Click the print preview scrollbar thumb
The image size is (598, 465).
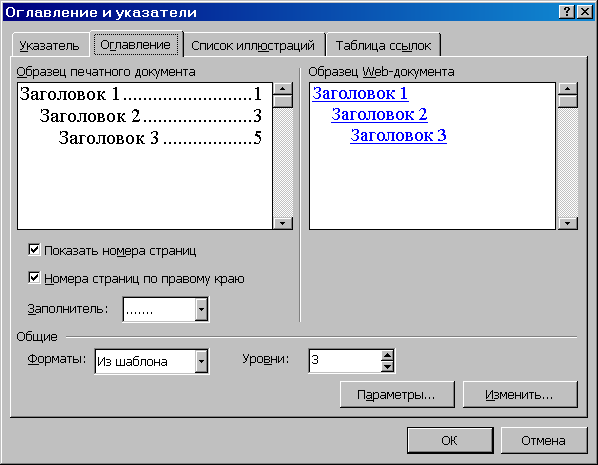click(283, 101)
